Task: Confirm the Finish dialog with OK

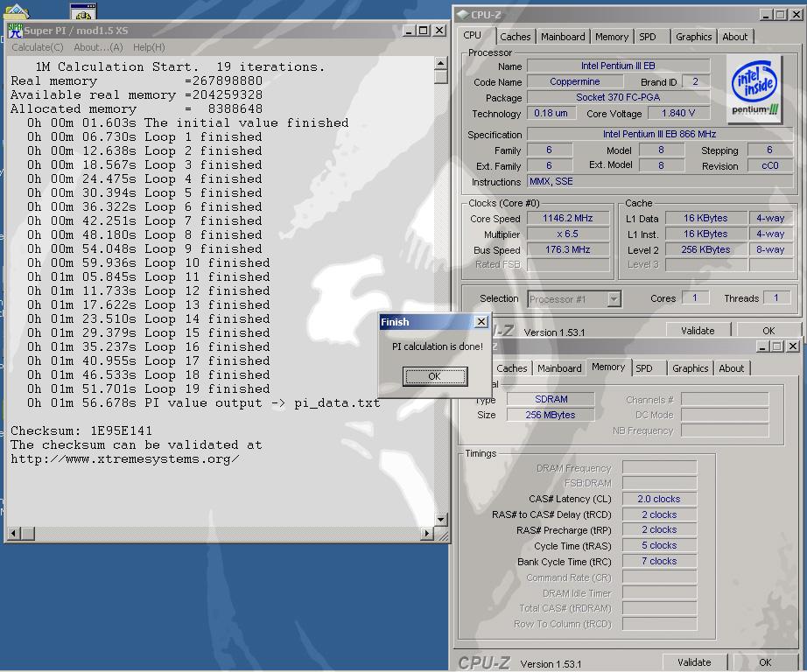Action: (435, 376)
